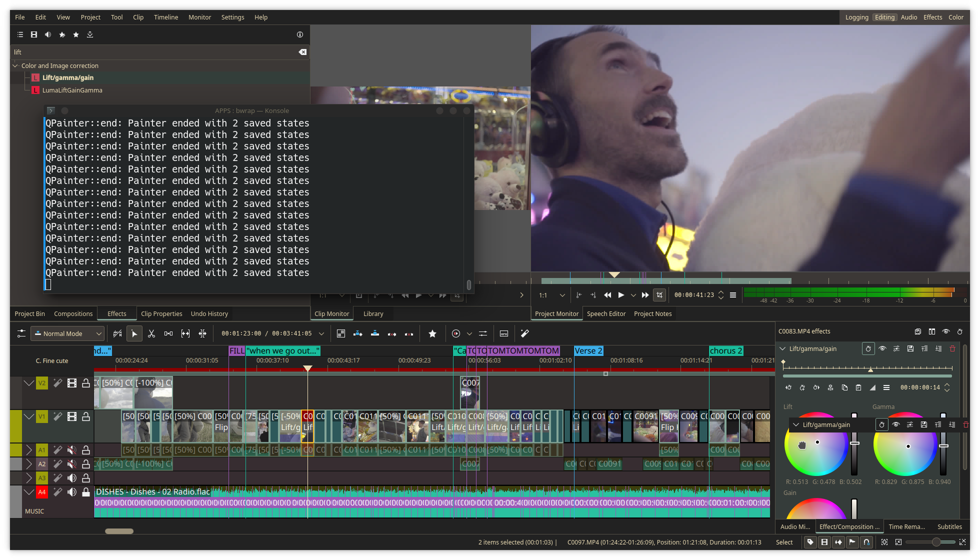Toggle lock on track V2

[86, 383]
